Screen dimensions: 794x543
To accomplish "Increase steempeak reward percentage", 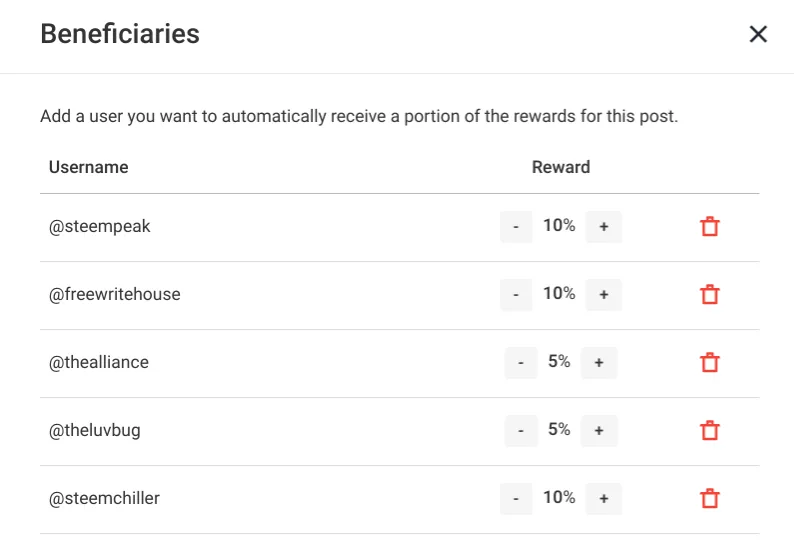I will [604, 226].
